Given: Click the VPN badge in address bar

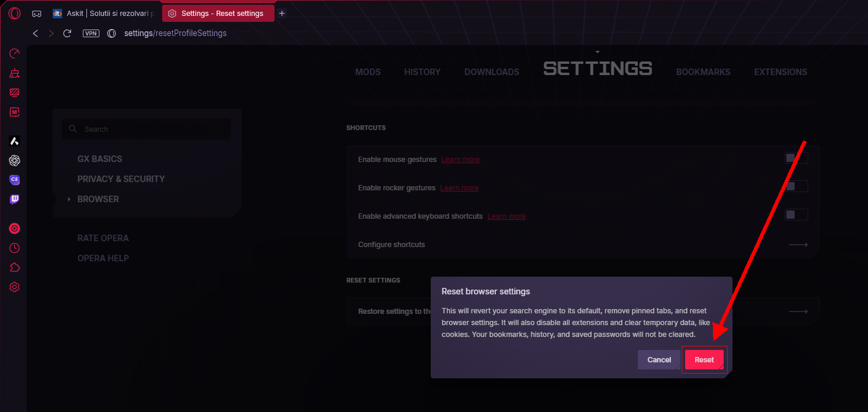Looking at the screenshot, I should 91,34.
